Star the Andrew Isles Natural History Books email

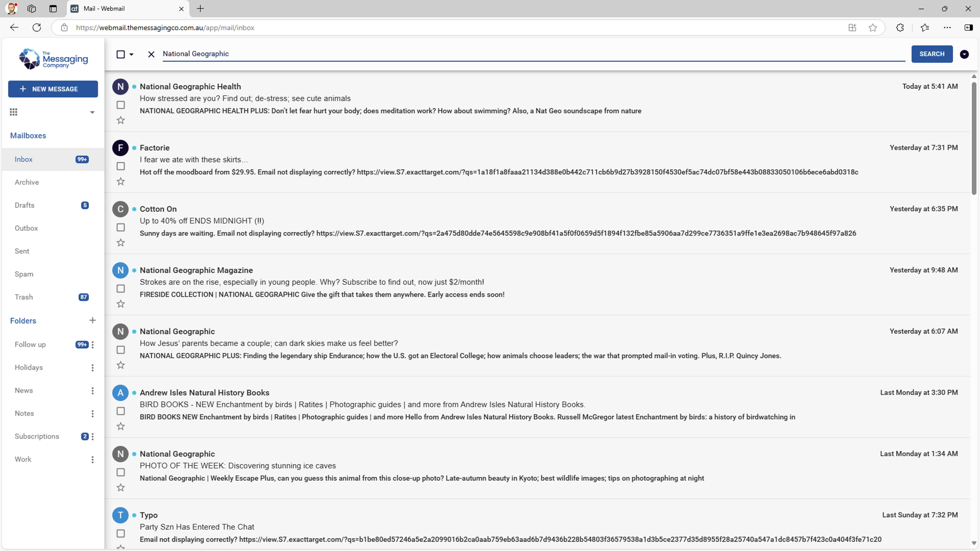click(120, 426)
